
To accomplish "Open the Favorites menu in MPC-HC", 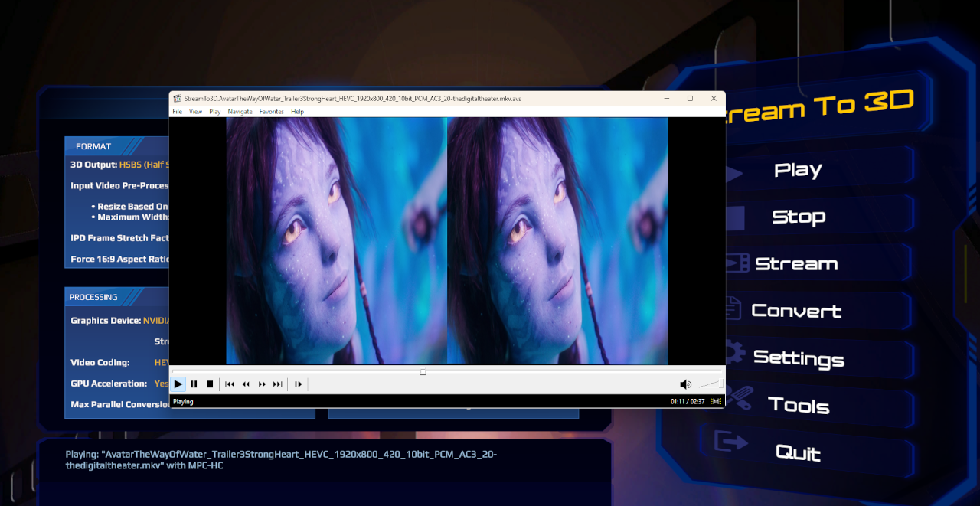I will pyautogui.click(x=271, y=112).
